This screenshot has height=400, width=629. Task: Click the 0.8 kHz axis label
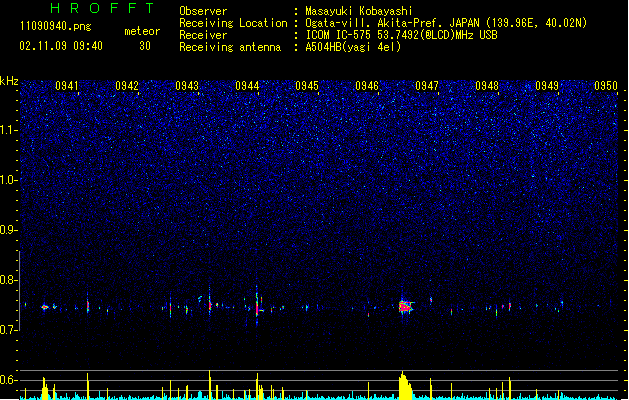(8, 280)
